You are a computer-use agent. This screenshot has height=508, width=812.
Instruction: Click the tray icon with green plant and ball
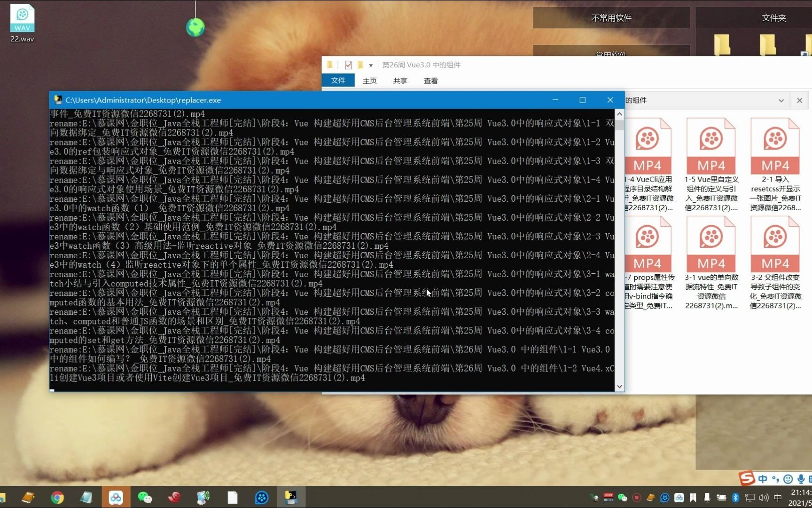pos(594,497)
